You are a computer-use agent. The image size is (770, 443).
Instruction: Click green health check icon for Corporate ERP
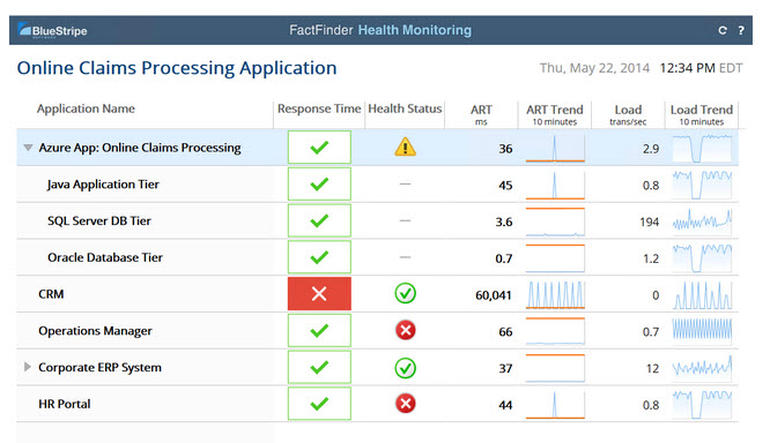click(x=405, y=367)
